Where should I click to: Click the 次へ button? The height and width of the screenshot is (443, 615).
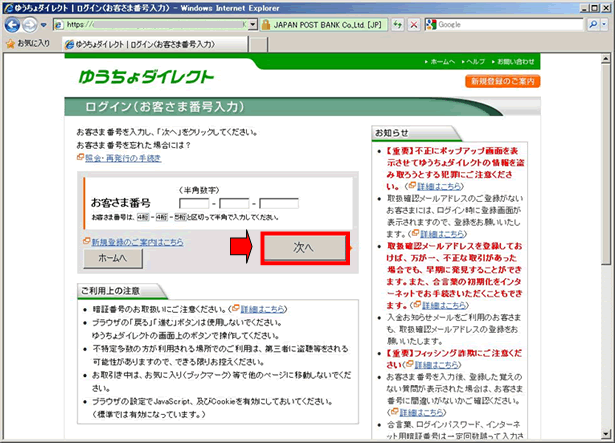coord(305,248)
